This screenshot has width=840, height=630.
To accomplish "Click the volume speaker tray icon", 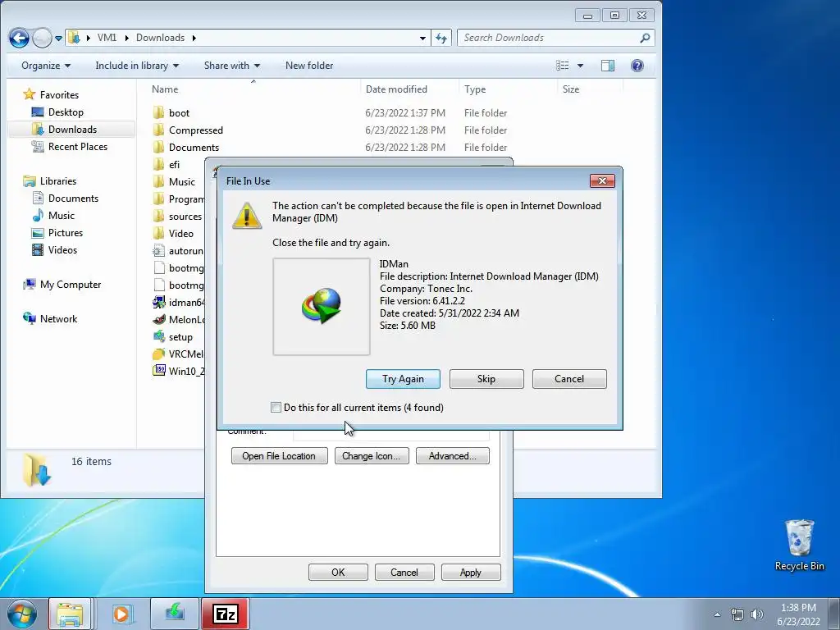I will click(756, 614).
